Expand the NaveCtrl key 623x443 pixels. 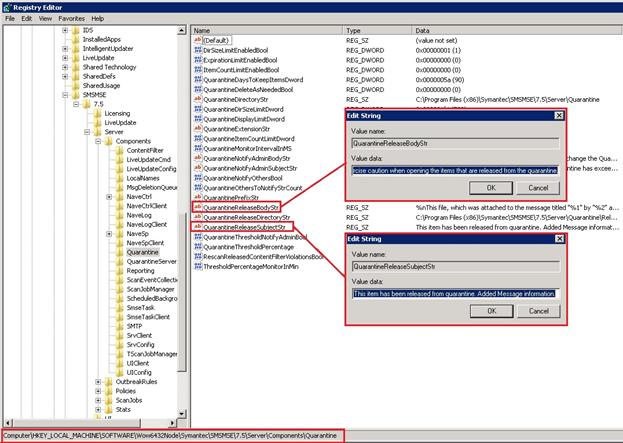coord(109,197)
